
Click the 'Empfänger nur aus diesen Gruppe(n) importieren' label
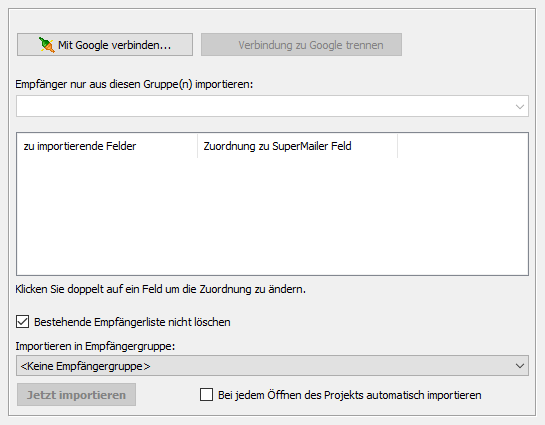click(134, 84)
